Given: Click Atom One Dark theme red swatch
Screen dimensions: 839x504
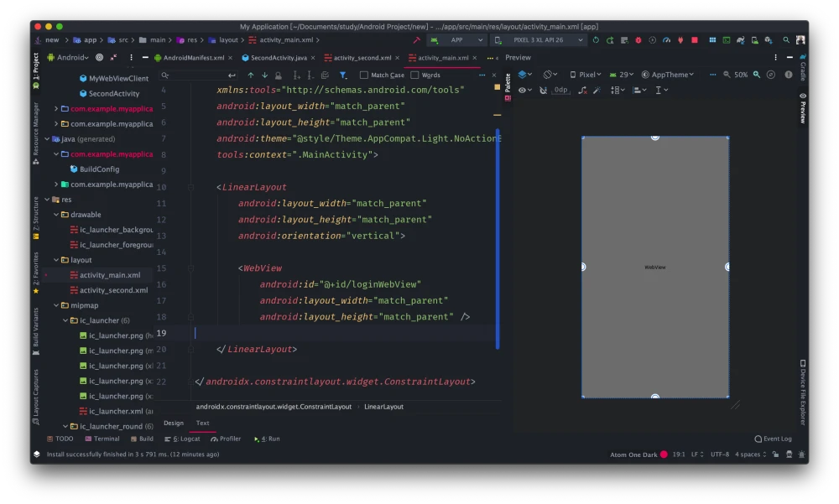Looking at the screenshot, I should coord(664,455).
